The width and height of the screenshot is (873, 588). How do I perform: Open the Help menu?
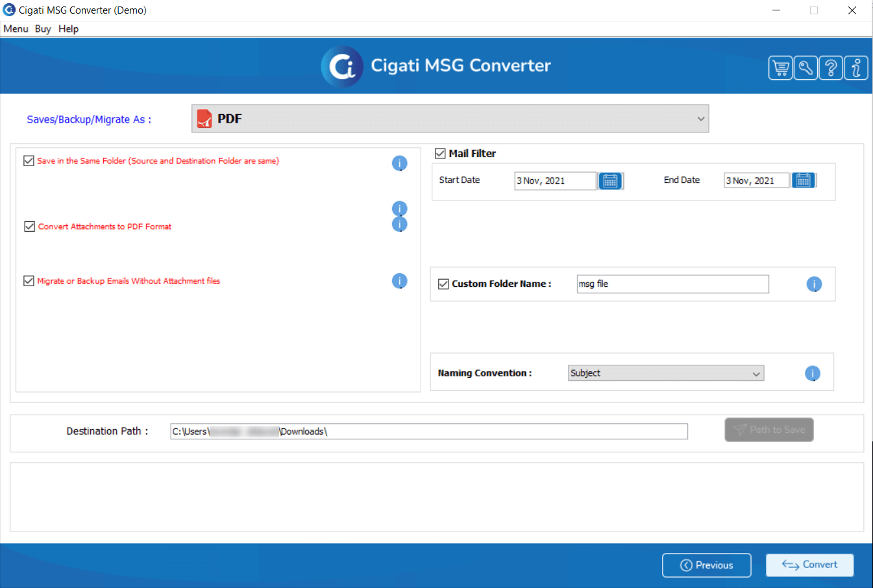click(x=68, y=29)
